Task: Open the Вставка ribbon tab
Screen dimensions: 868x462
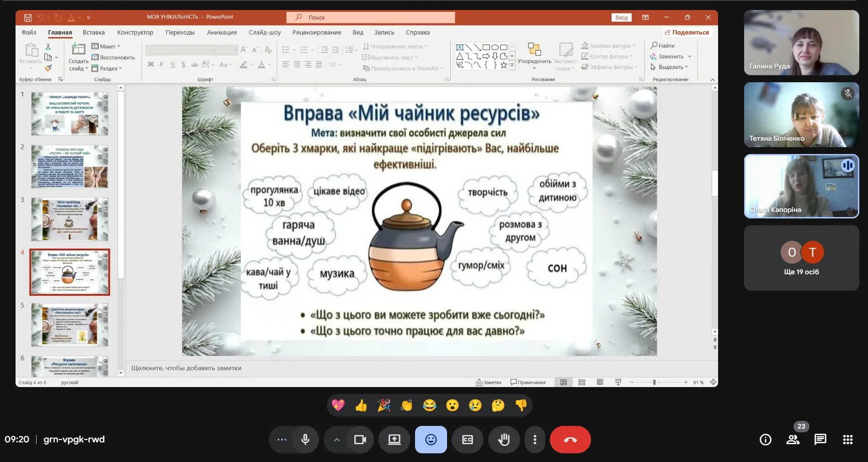Action: click(94, 32)
